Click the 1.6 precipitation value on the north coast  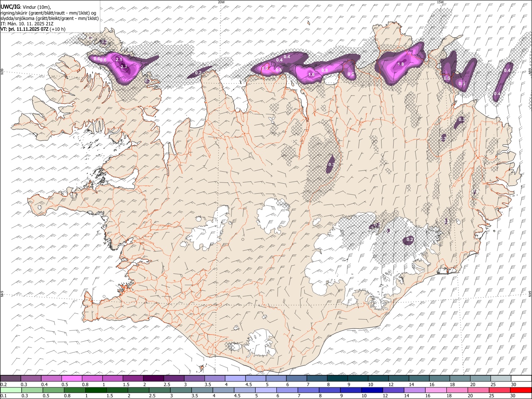point(311,75)
